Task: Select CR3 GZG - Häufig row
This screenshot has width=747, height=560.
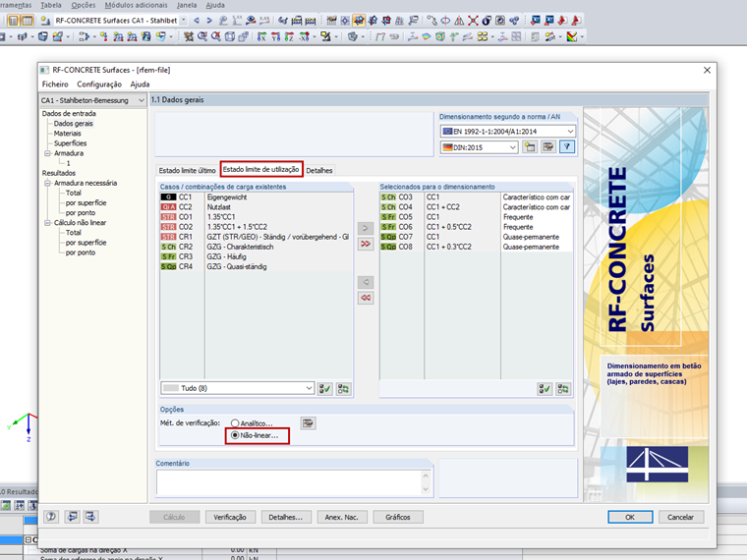Action: 256,256
